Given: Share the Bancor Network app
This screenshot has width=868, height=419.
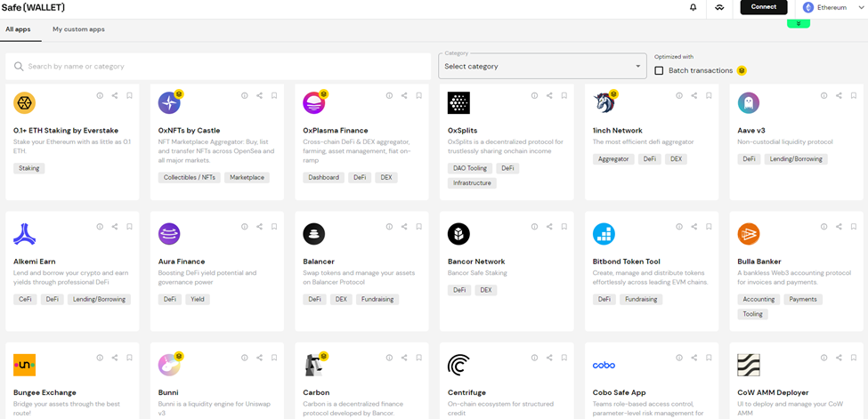Looking at the screenshot, I should pos(549,226).
